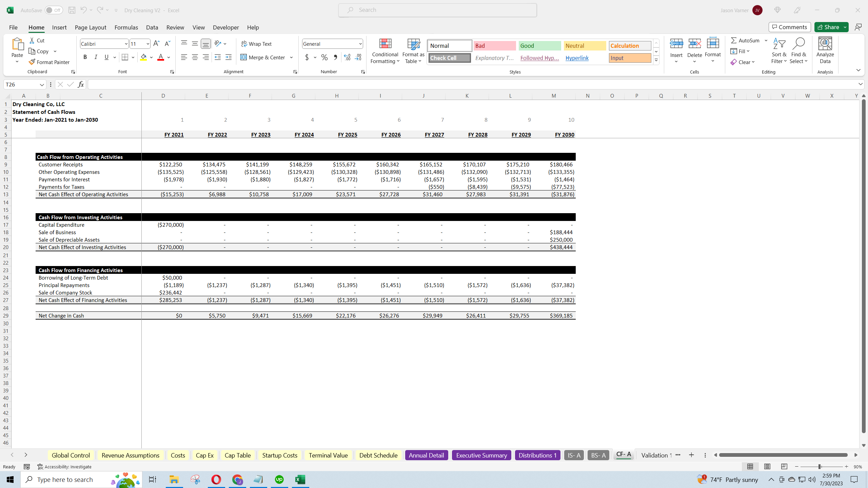Click the Bold formatting icon
The image size is (868, 488).
click(85, 57)
